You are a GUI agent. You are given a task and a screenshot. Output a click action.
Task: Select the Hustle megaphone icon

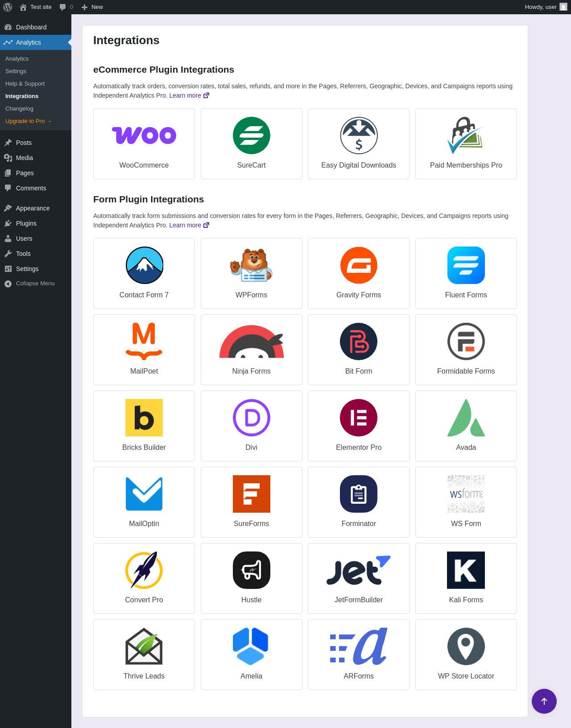point(252,570)
